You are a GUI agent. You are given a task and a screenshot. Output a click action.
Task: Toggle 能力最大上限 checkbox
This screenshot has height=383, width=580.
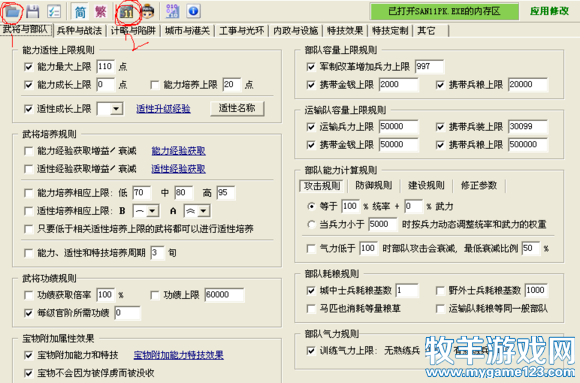point(28,67)
